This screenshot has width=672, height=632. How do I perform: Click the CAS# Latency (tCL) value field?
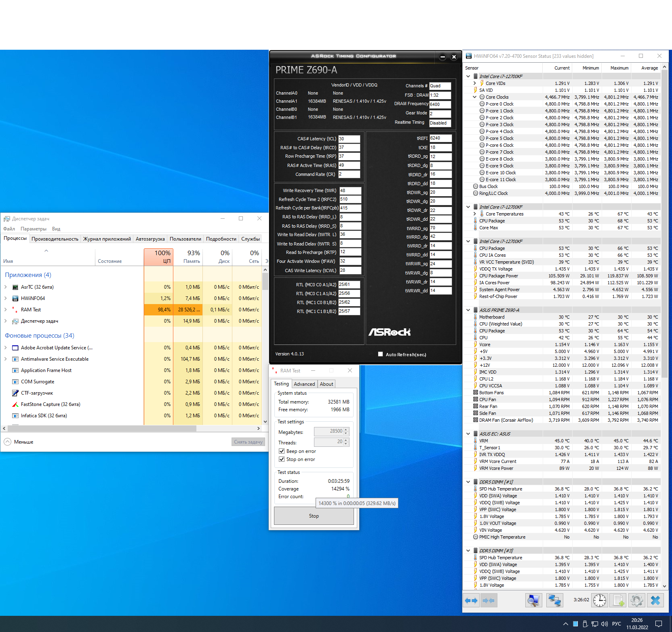tap(349, 139)
